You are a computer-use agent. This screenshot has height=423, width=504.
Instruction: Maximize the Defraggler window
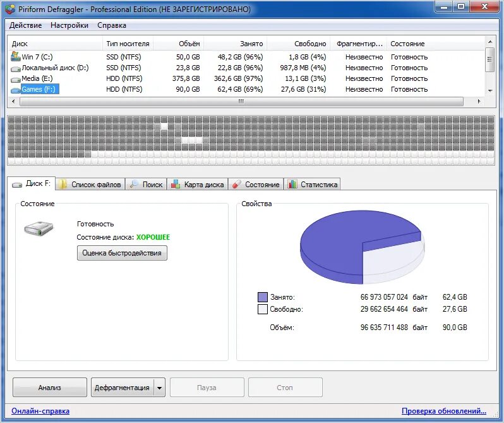pyautogui.click(x=461, y=6)
